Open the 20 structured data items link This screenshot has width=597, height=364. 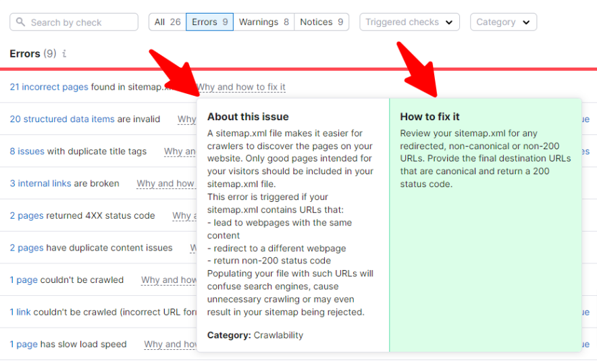click(x=62, y=119)
